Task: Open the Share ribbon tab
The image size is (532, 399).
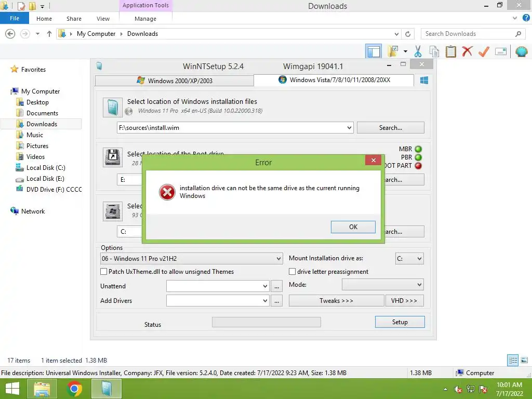Action: (74, 19)
